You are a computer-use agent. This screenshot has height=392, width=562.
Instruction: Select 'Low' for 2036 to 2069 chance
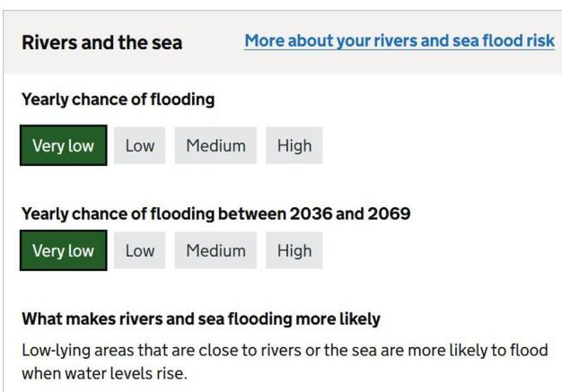click(x=139, y=250)
